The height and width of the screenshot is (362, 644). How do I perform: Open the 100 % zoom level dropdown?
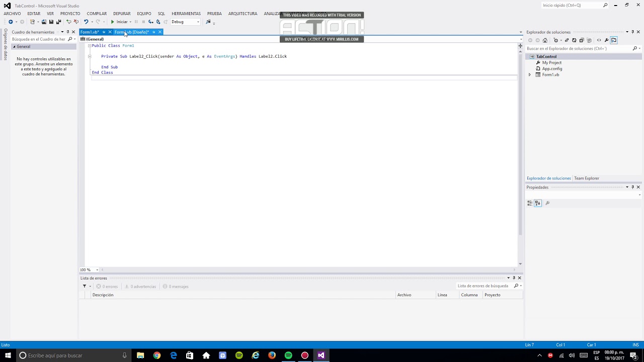click(x=97, y=270)
